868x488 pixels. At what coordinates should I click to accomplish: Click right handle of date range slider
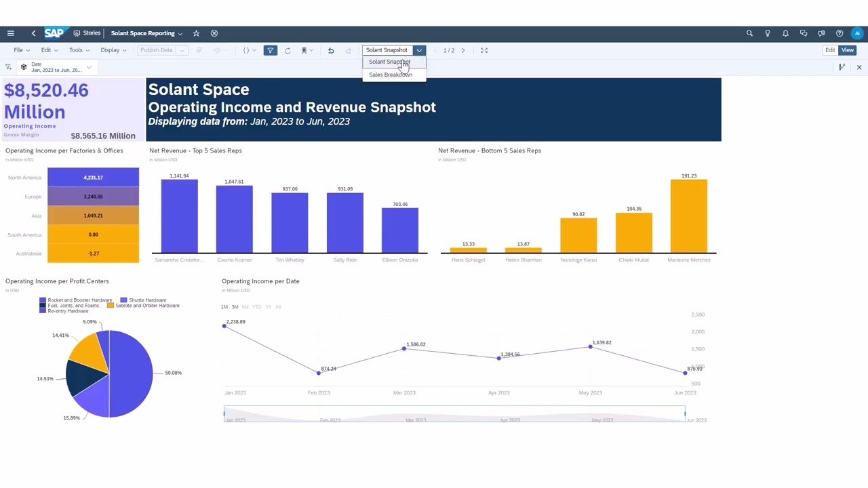685,413
